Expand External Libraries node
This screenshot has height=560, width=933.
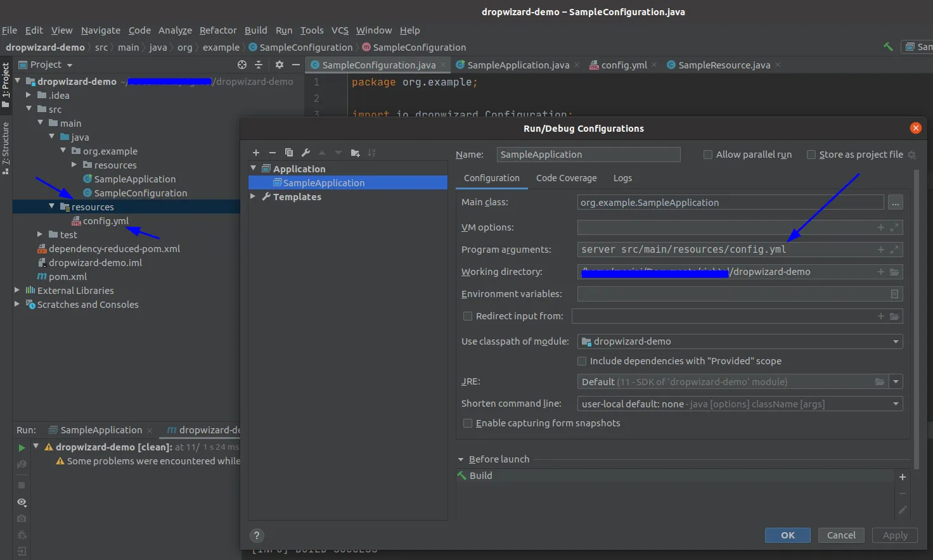(x=17, y=290)
